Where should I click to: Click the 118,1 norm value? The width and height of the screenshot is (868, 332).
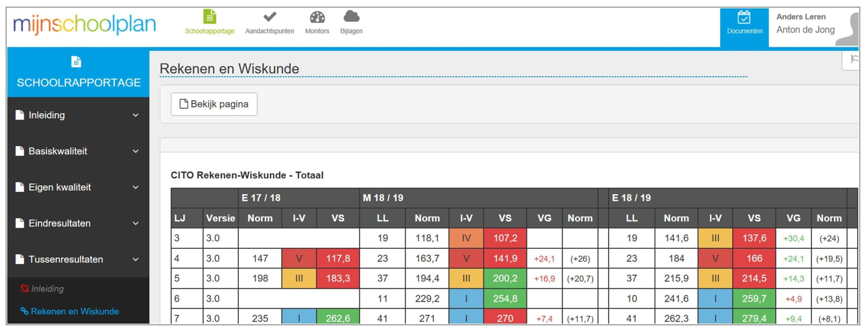[x=427, y=238]
